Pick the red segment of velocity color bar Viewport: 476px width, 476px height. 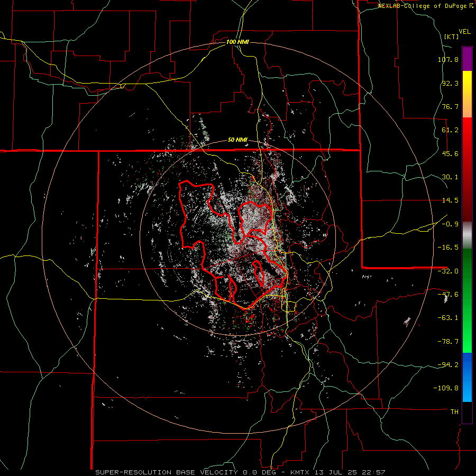467,169
